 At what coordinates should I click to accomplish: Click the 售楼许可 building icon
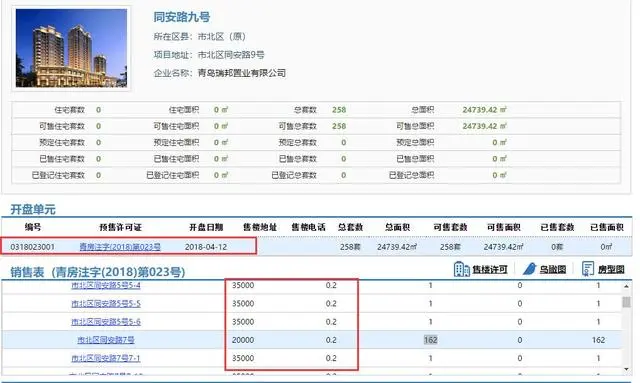point(462,269)
